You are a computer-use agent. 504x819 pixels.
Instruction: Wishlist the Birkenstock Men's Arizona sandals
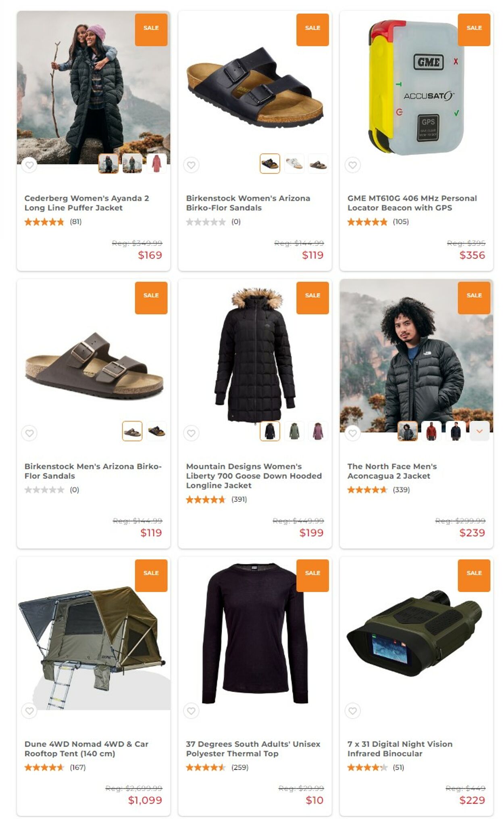(29, 433)
